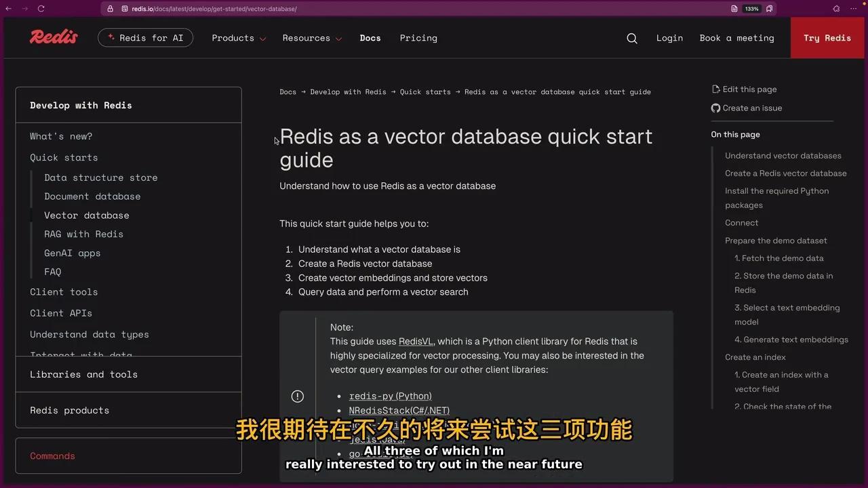Click the GitHub icon beside Create an issue
The image size is (868, 488).
pyautogui.click(x=715, y=108)
